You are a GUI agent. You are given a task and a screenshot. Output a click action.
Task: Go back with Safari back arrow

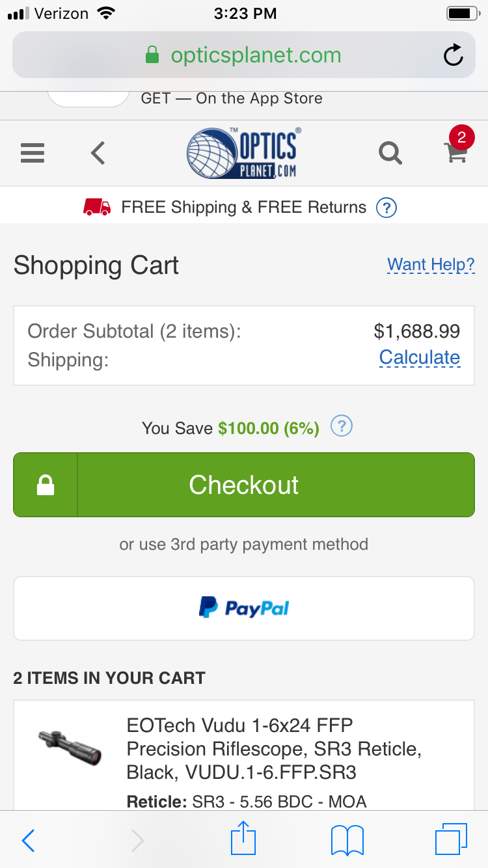pyautogui.click(x=28, y=841)
